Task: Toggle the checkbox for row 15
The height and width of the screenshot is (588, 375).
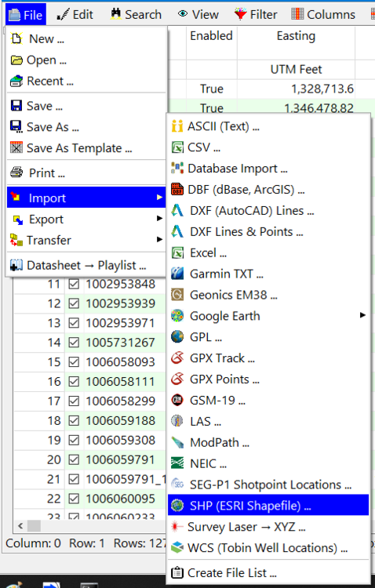Action: [74, 362]
